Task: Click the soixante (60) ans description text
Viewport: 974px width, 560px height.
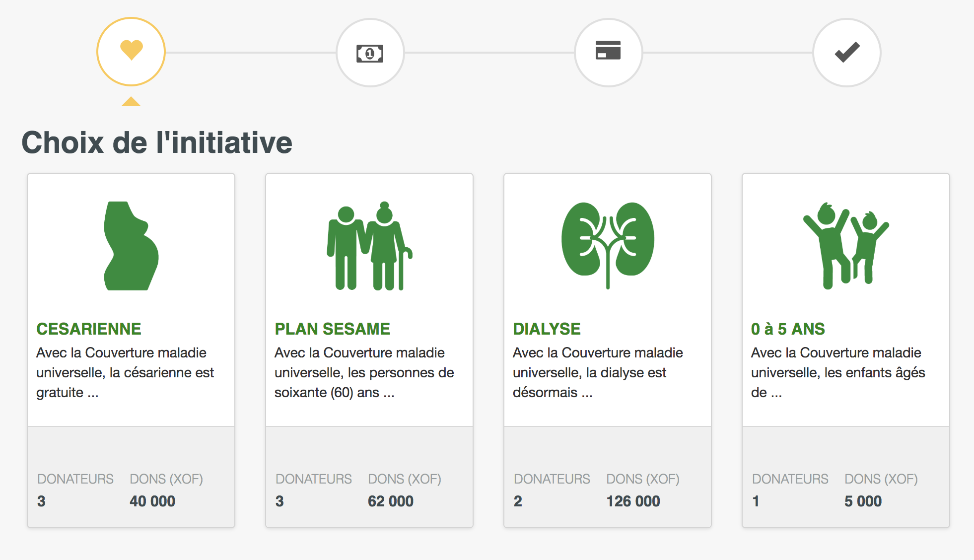Action: 364,372
